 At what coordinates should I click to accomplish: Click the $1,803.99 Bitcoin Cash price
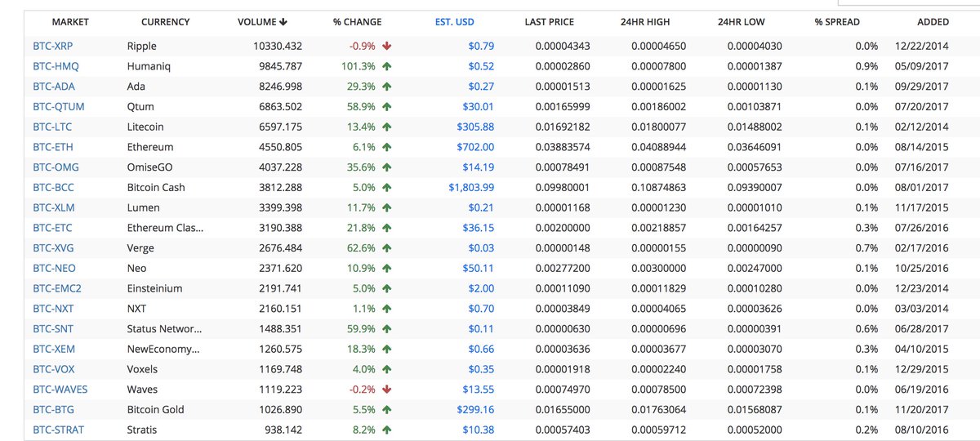(x=471, y=187)
